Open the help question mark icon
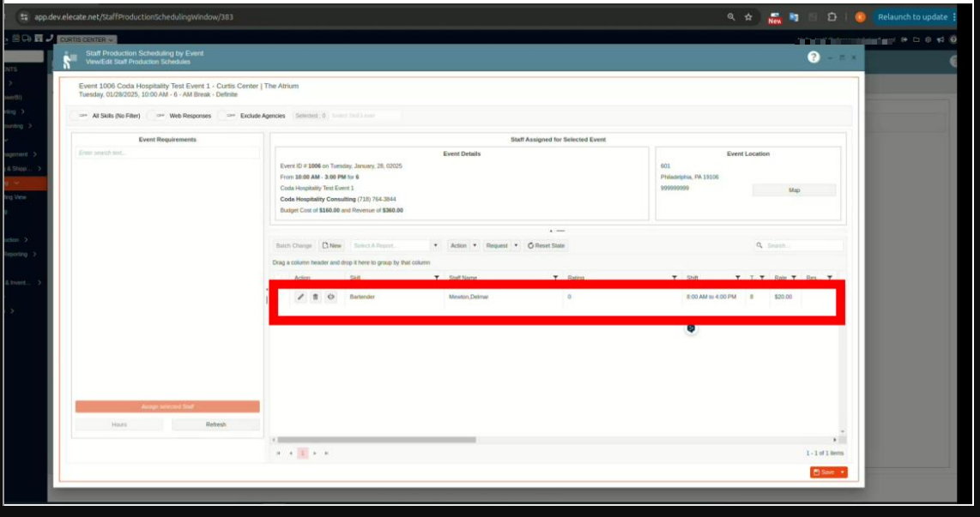The height and width of the screenshot is (517, 980). click(x=814, y=57)
